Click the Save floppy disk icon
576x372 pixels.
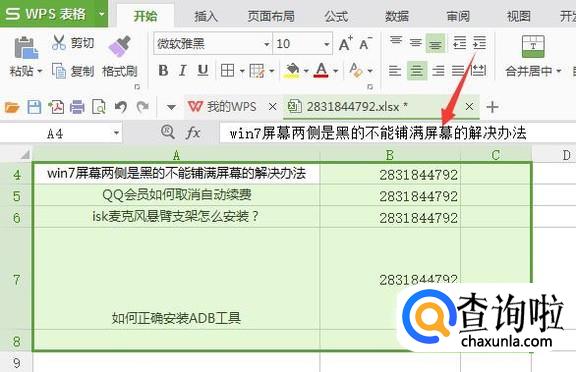[x=34, y=107]
